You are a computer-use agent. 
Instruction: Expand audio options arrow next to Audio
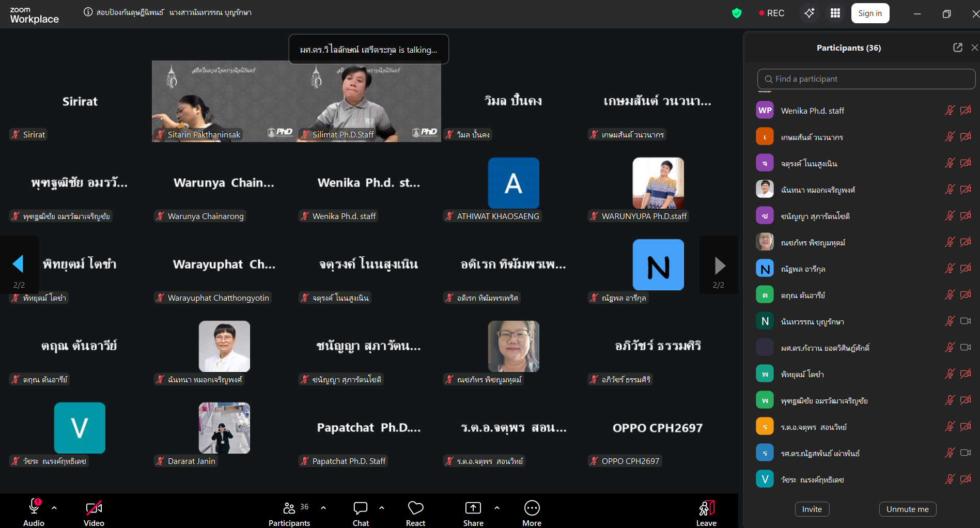coord(54,508)
